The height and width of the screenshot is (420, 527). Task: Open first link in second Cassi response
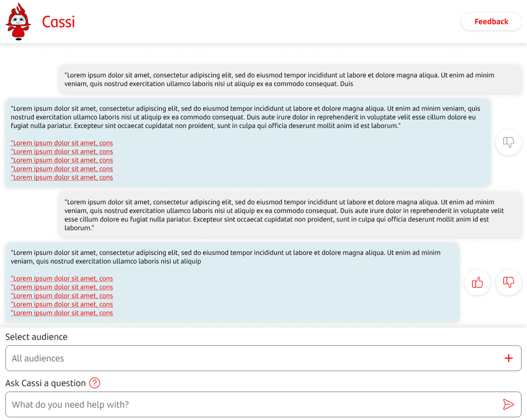tap(62, 279)
